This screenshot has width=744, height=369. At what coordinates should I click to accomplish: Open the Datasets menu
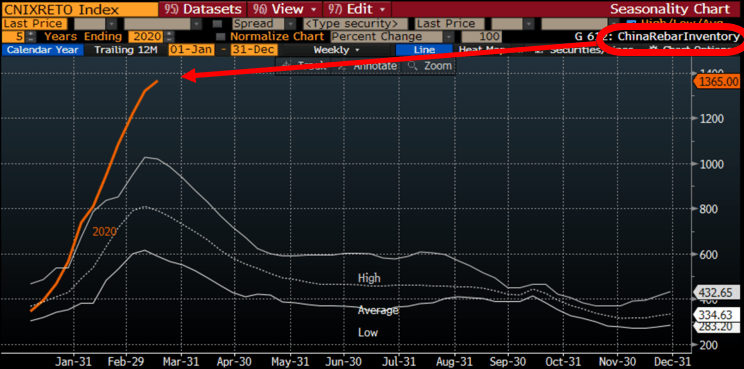click(x=203, y=9)
